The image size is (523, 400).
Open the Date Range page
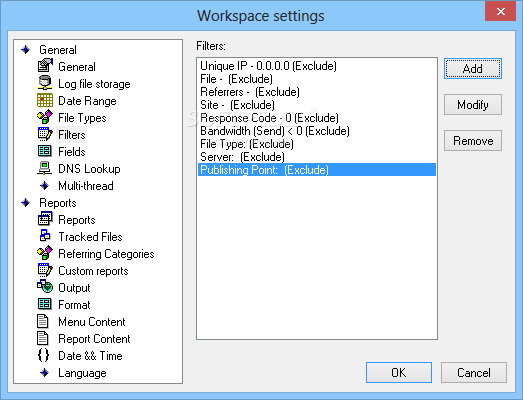pos(87,101)
